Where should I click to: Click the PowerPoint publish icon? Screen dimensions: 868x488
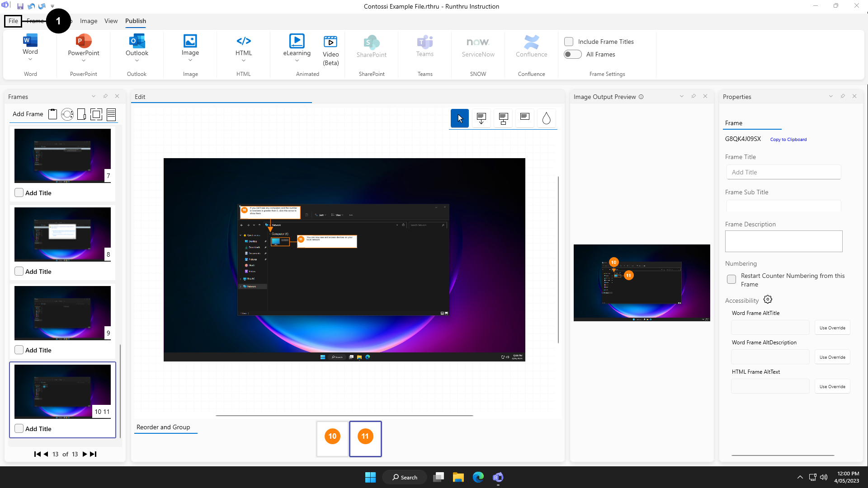click(x=84, y=41)
